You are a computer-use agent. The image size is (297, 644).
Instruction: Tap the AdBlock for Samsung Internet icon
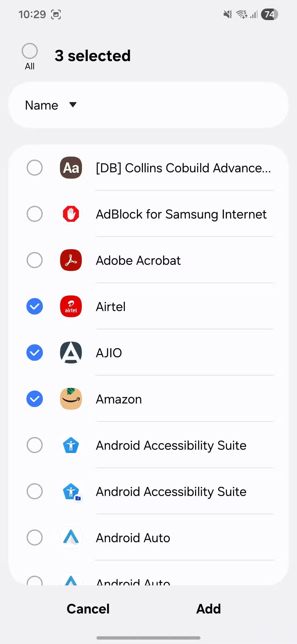[x=71, y=214]
